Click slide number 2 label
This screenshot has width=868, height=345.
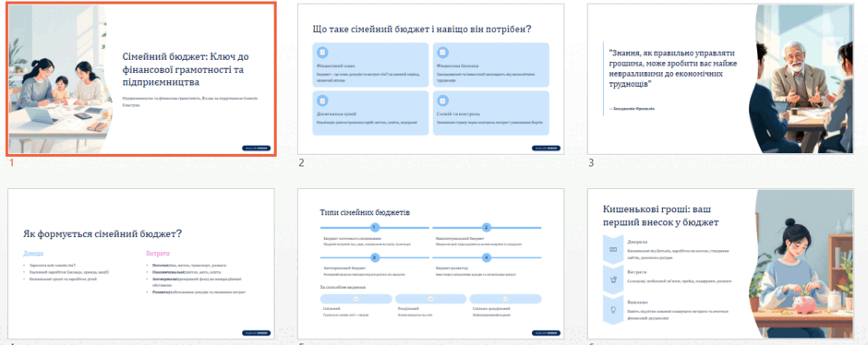[302, 163]
